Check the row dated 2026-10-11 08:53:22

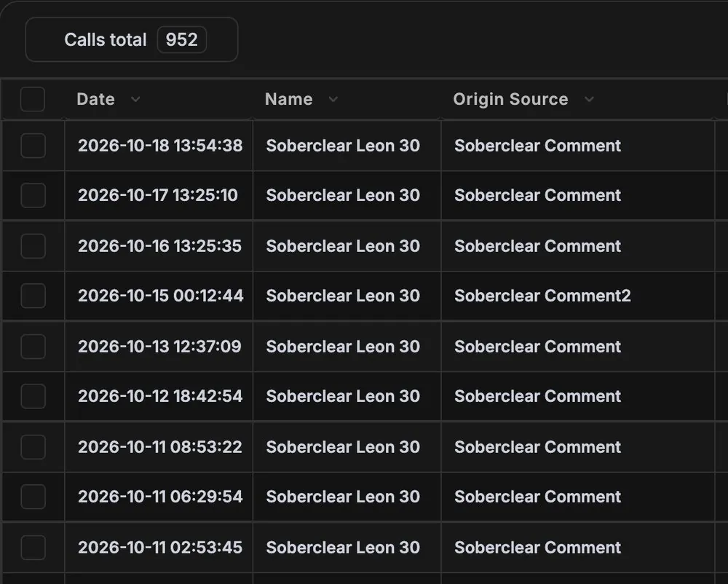click(x=33, y=446)
